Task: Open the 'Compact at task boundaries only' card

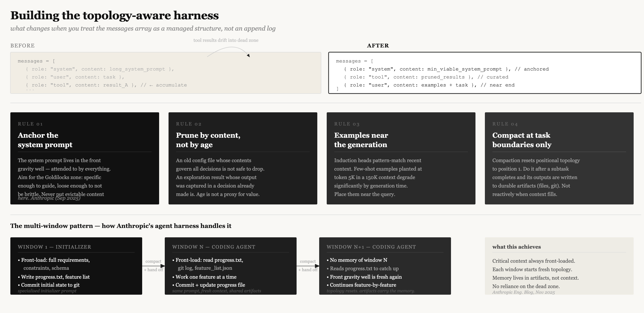Action: click(x=559, y=158)
